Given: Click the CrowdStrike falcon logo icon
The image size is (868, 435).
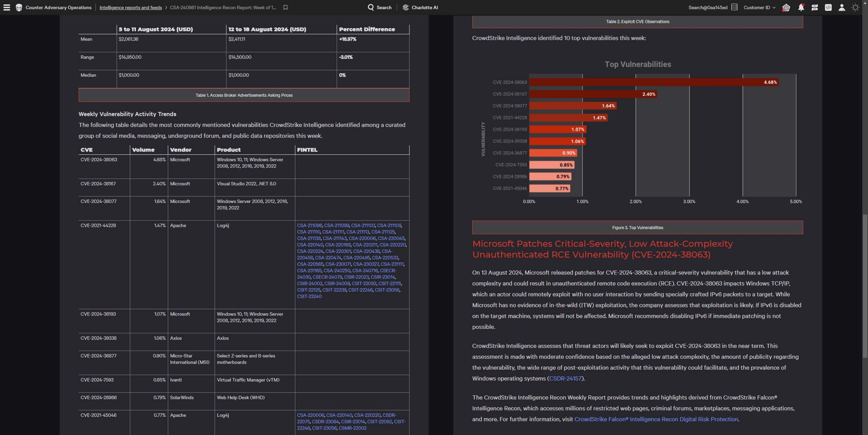Looking at the screenshot, I should pos(19,7).
